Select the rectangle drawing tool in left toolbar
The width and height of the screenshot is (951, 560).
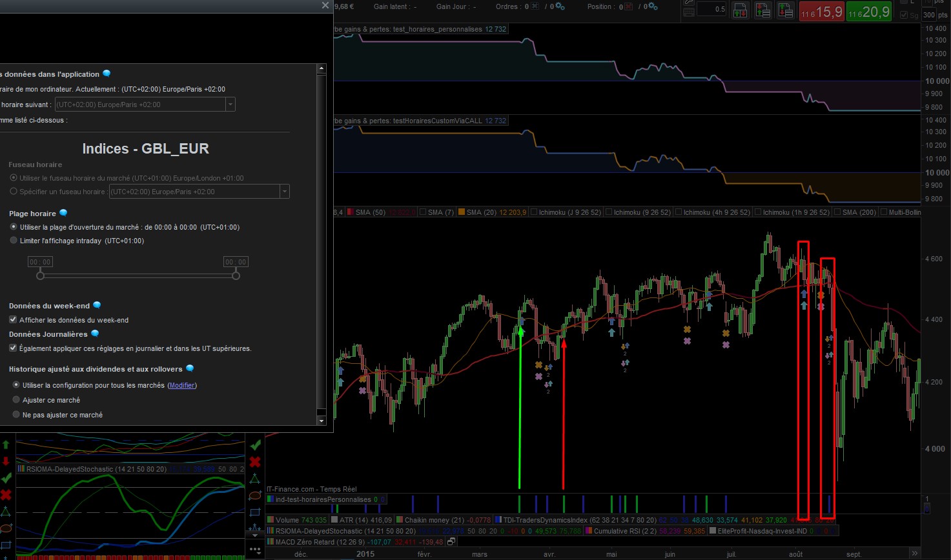(x=6, y=545)
